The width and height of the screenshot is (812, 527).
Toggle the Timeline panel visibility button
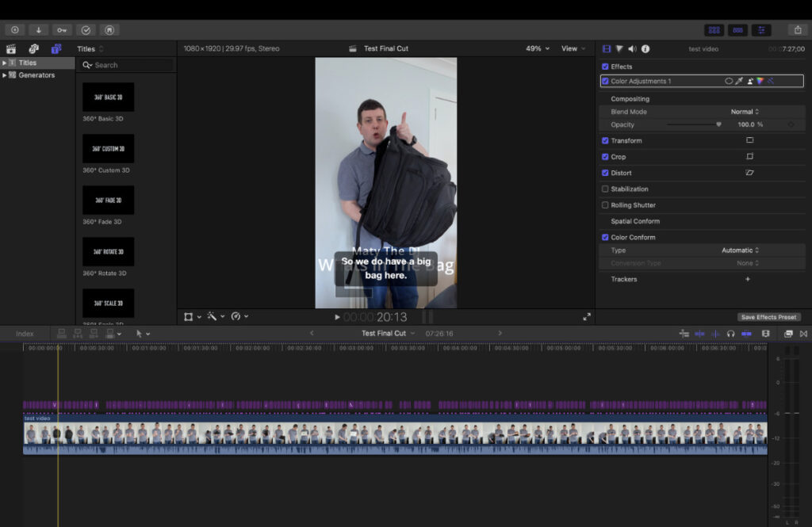[x=737, y=30]
